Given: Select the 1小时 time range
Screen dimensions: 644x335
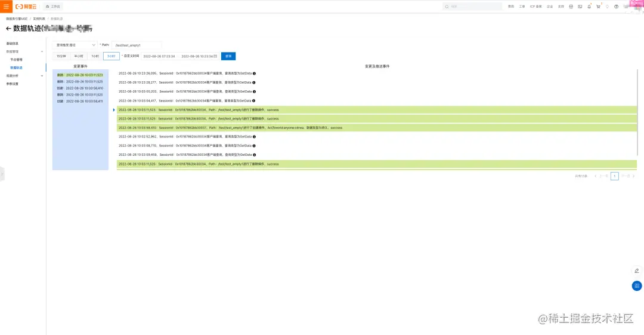Looking at the screenshot, I should click(95, 56).
